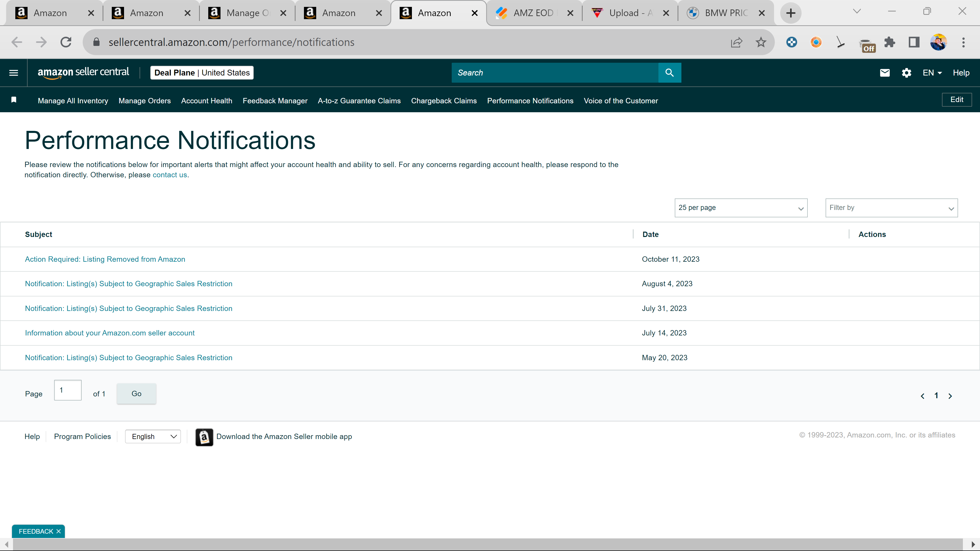Viewport: 980px width, 551px height.
Task: Open the Extensions puzzle icon
Action: (x=889, y=42)
